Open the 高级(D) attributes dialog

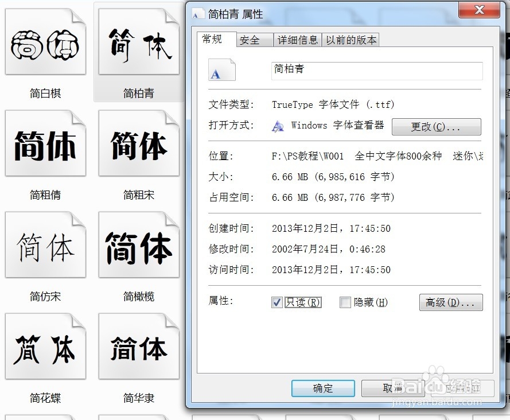click(x=451, y=302)
